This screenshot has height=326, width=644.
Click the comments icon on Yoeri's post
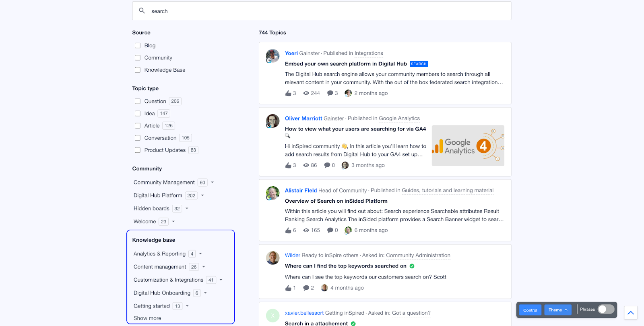click(330, 93)
